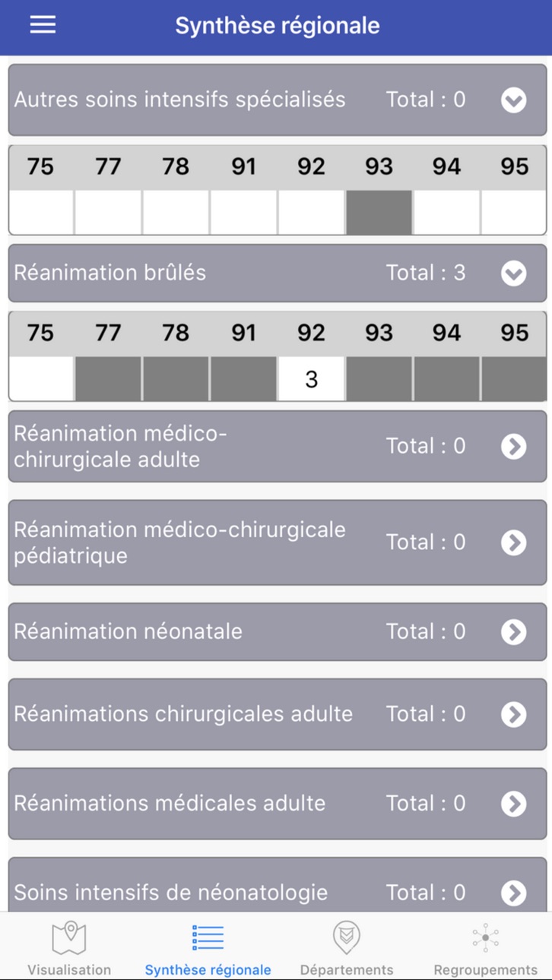552x980 pixels.
Task: Expand Réanimation néonatale arrow
Action: [x=514, y=632]
